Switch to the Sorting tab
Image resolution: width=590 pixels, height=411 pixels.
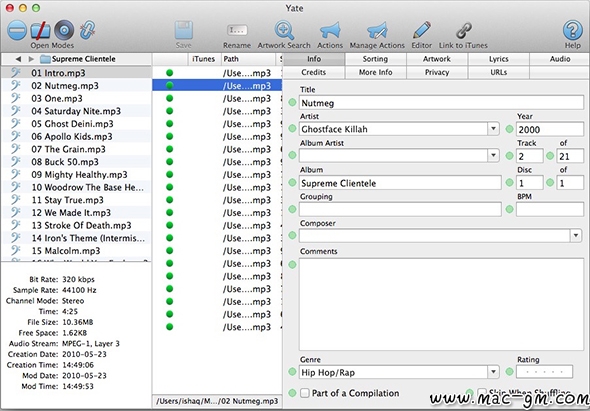[x=376, y=59]
